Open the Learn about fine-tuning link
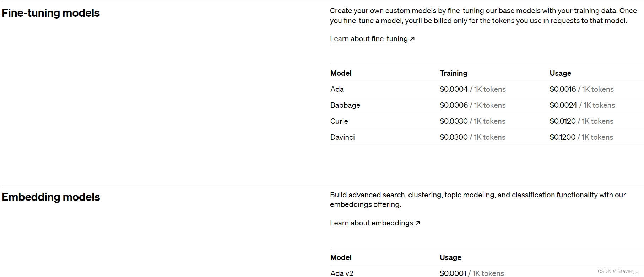Image resolution: width=644 pixels, height=277 pixels. [369, 39]
